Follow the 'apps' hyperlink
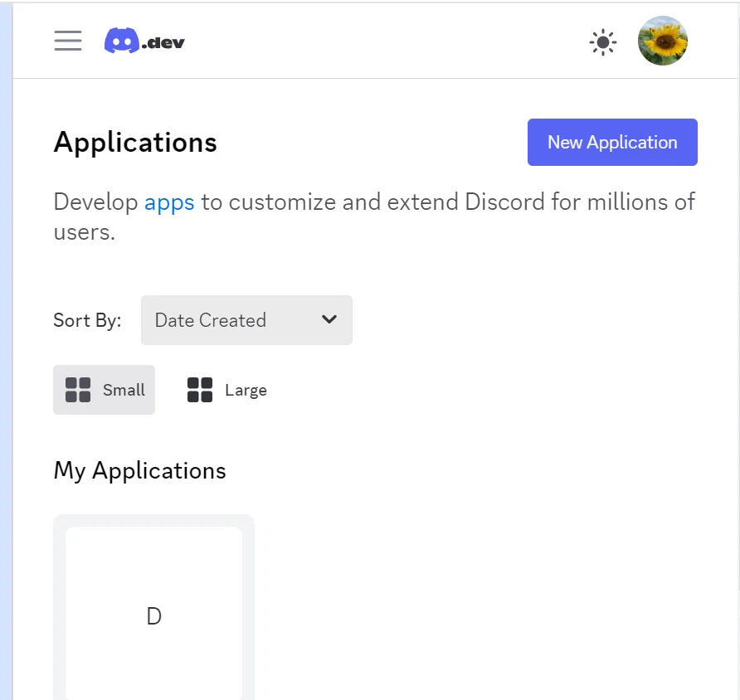The height and width of the screenshot is (700, 740). pos(169,202)
